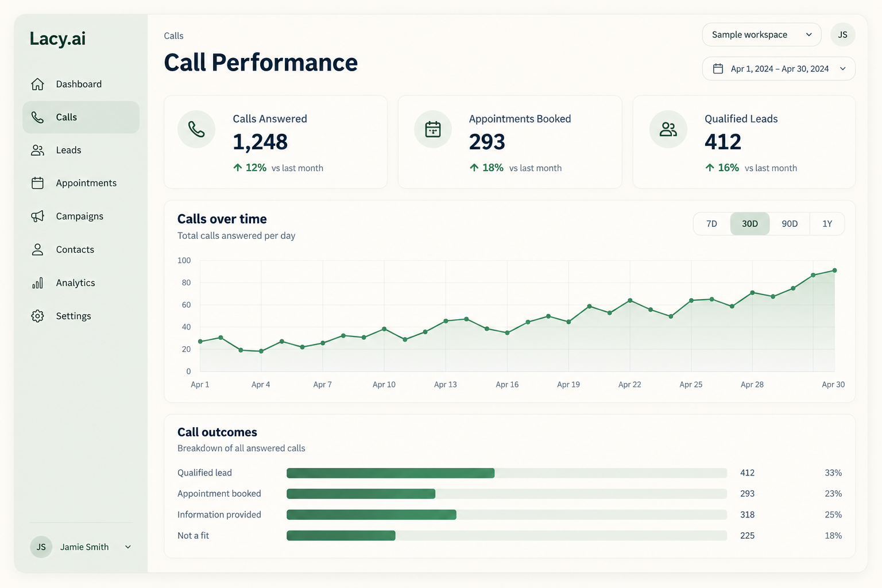Click the Qualified Leads people icon
882x588 pixels.
(x=668, y=129)
